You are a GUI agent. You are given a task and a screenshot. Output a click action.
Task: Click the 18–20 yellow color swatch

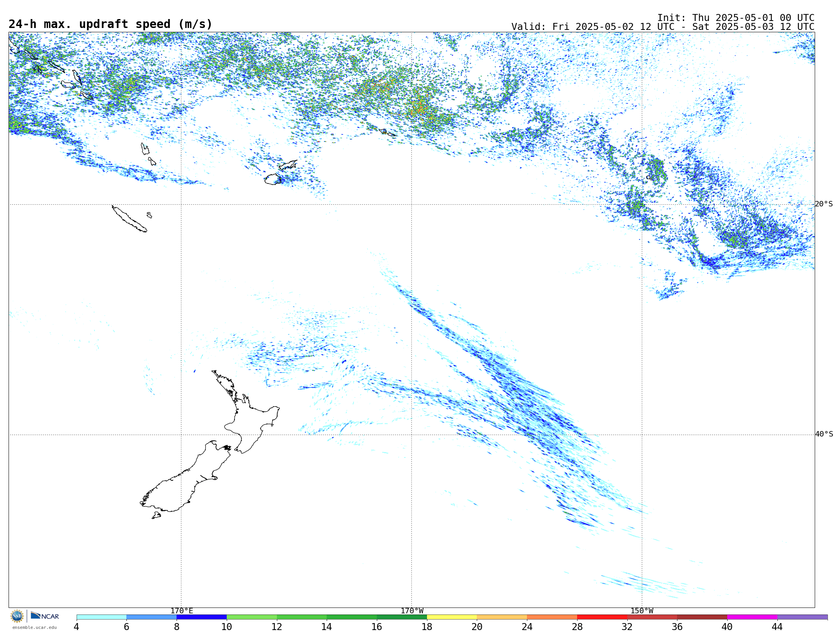tap(452, 617)
